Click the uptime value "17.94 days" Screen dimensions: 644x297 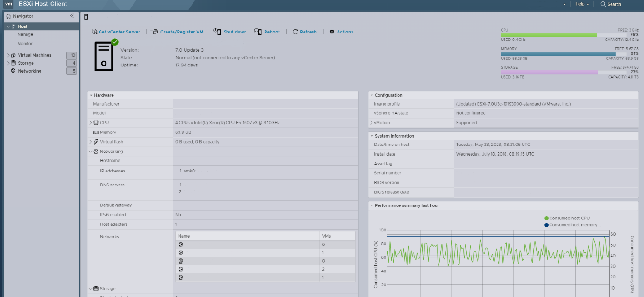[x=186, y=65]
